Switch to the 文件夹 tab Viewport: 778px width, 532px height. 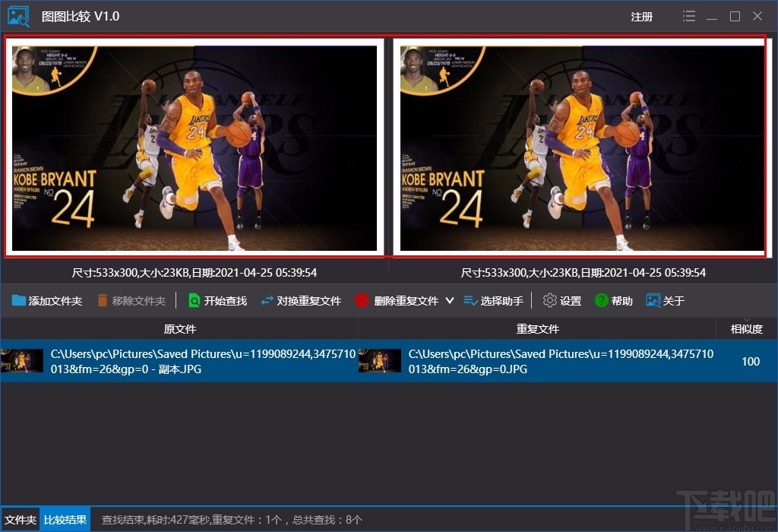(x=21, y=520)
